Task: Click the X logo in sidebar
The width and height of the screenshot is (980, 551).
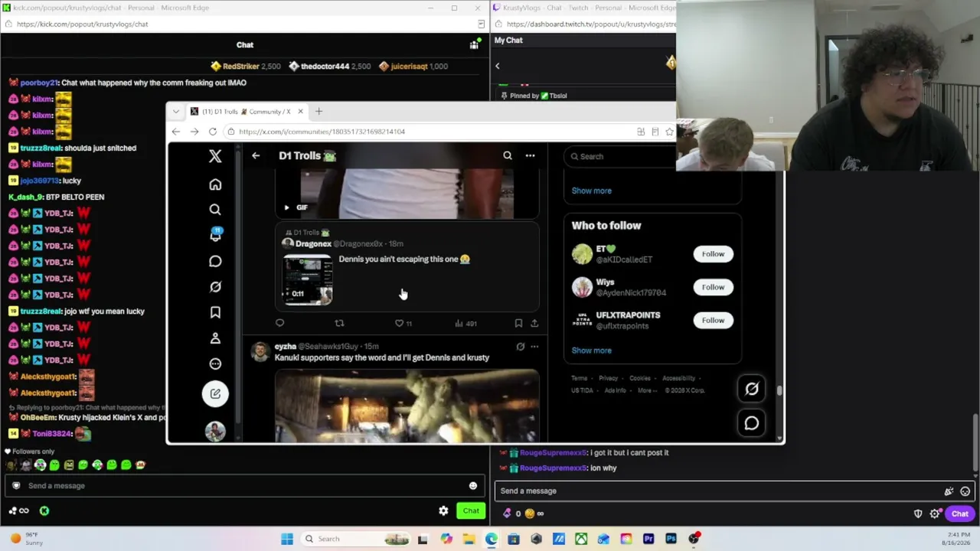Action: 215,156
